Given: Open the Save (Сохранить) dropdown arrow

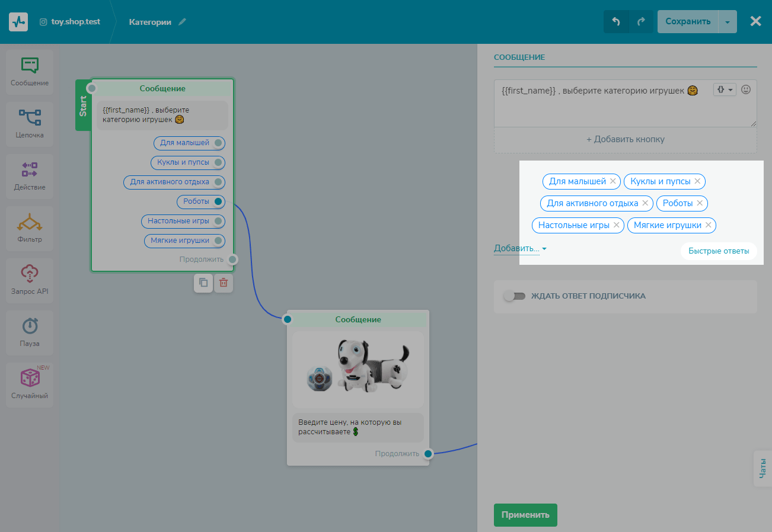Looking at the screenshot, I should point(728,22).
